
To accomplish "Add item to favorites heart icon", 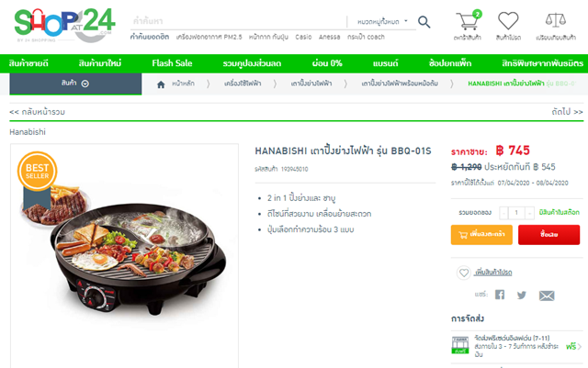I will coord(463,273).
